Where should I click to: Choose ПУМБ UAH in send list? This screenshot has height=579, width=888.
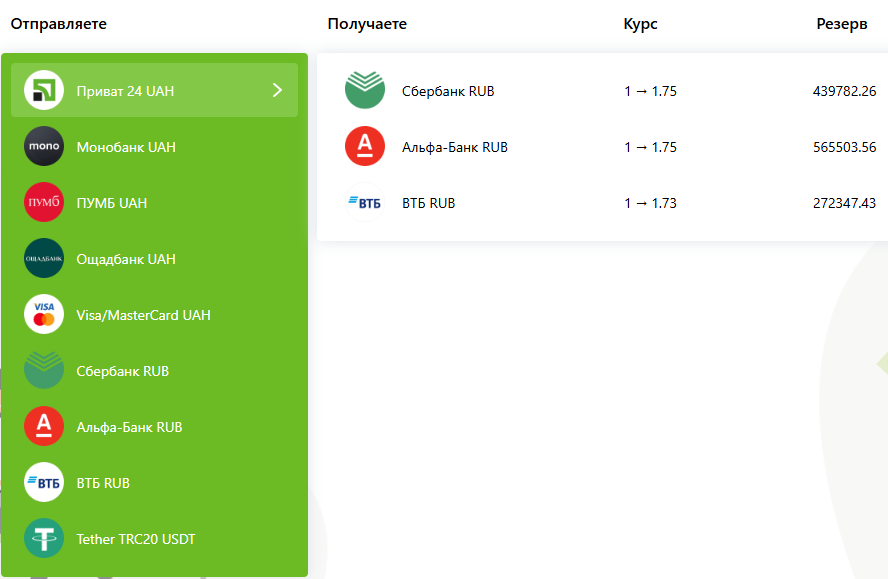point(154,203)
